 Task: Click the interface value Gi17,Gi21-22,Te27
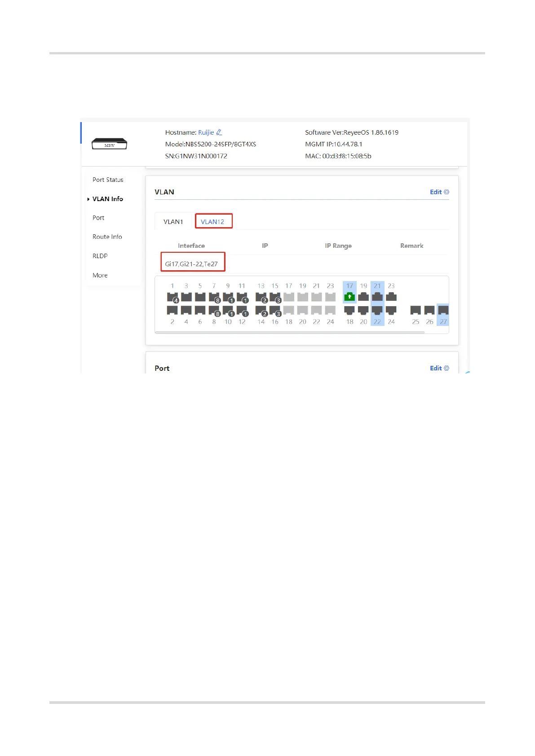[191, 264]
